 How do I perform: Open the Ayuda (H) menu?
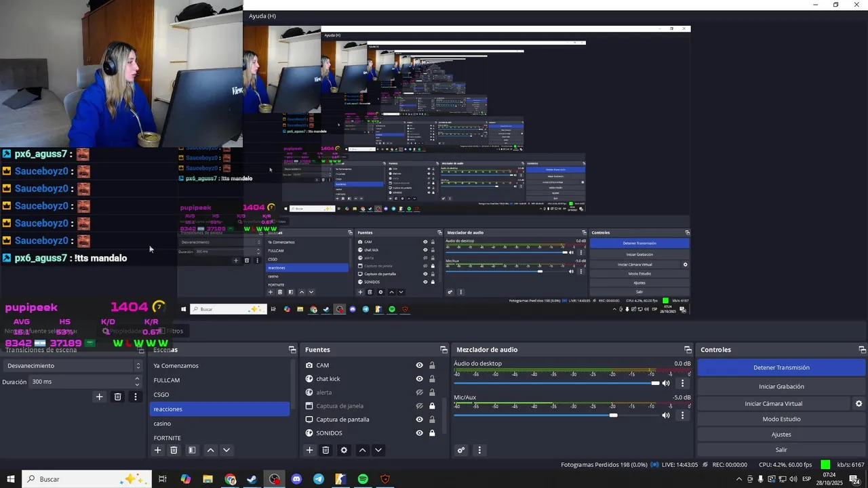(262, 16)
